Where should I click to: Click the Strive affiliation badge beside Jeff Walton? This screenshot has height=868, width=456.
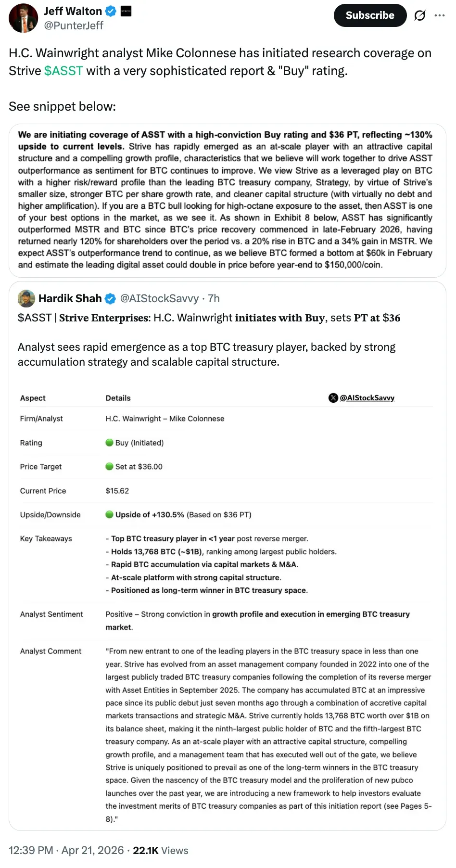point(126,11)
